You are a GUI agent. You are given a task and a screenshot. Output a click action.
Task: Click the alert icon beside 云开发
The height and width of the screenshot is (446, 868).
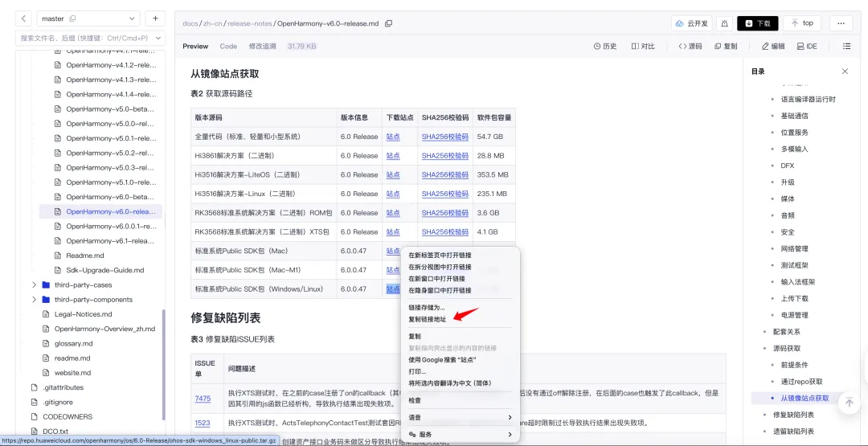[x=725, y=23]
